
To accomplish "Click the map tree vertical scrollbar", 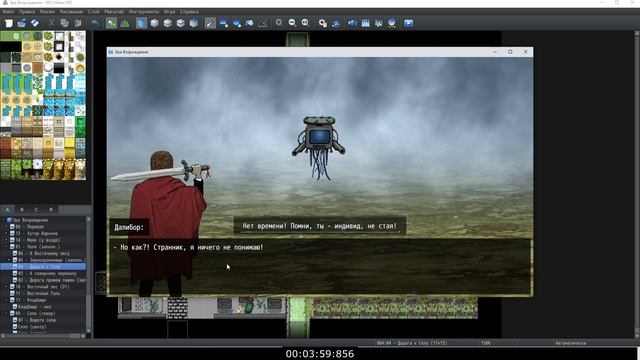I will (89, 276).
